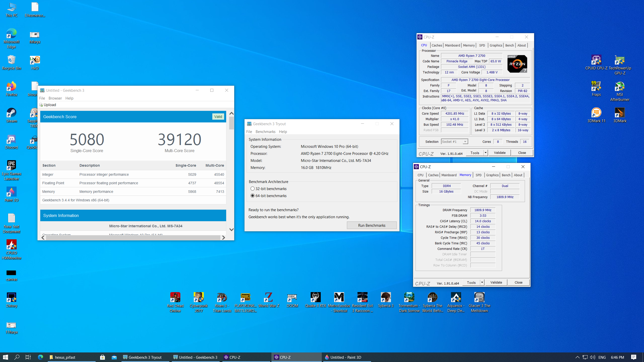The width and height of the screenshot is (644, 362).
Task: Open the HxD hex editor icon
Action: [35, 63]
